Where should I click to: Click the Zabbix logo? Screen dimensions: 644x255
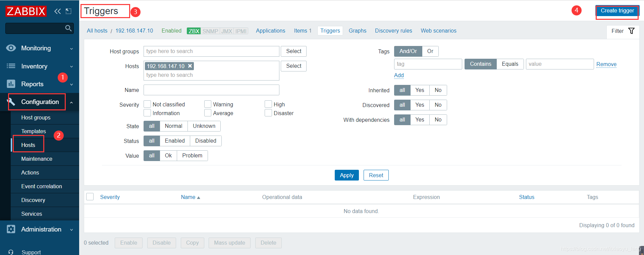click(x=26, y=11)
